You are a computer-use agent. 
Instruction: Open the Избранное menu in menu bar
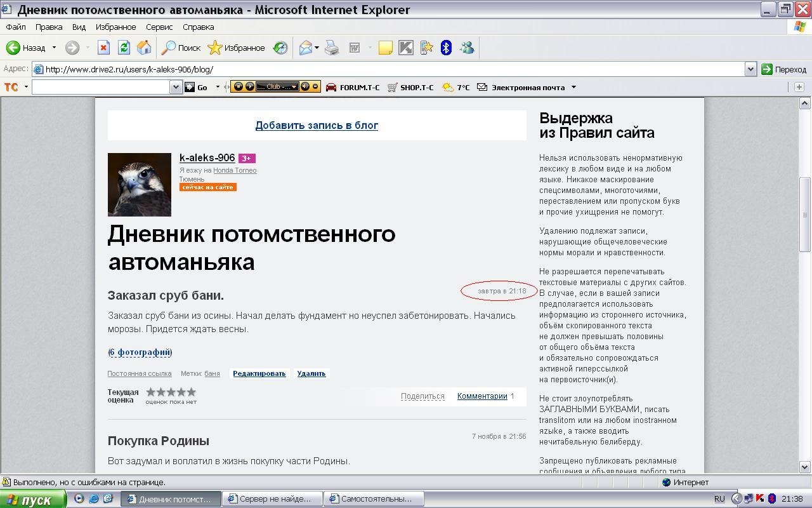pyautogui.click(x=115, y=27)
